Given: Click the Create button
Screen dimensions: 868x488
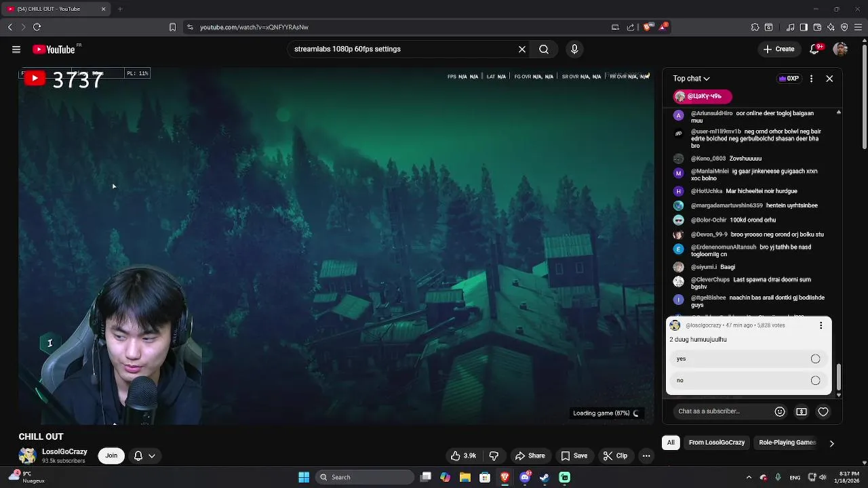Looking at the screenshot, I should tap(778, 49).
